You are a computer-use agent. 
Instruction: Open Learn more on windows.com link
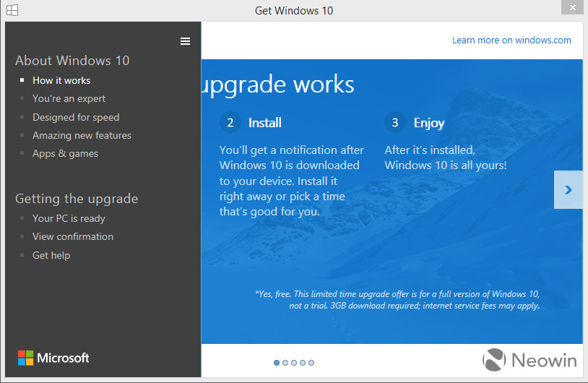coord(511,40)
